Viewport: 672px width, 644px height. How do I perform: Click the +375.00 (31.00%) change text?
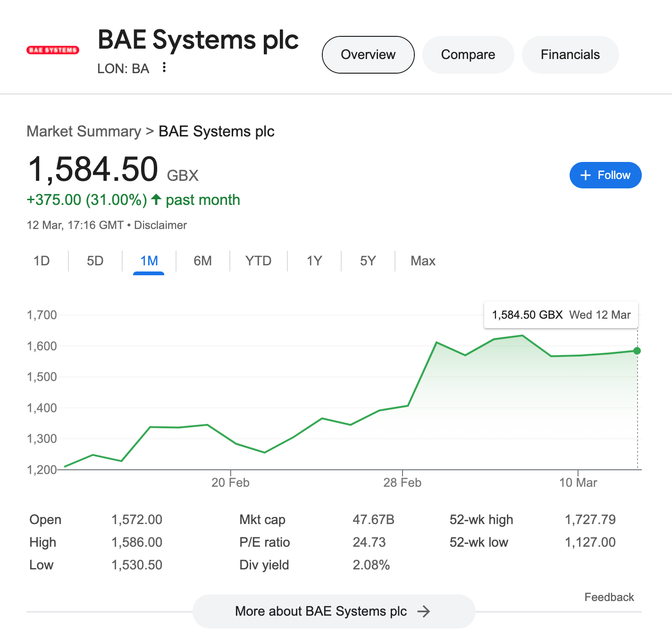[x=87, y=200]
